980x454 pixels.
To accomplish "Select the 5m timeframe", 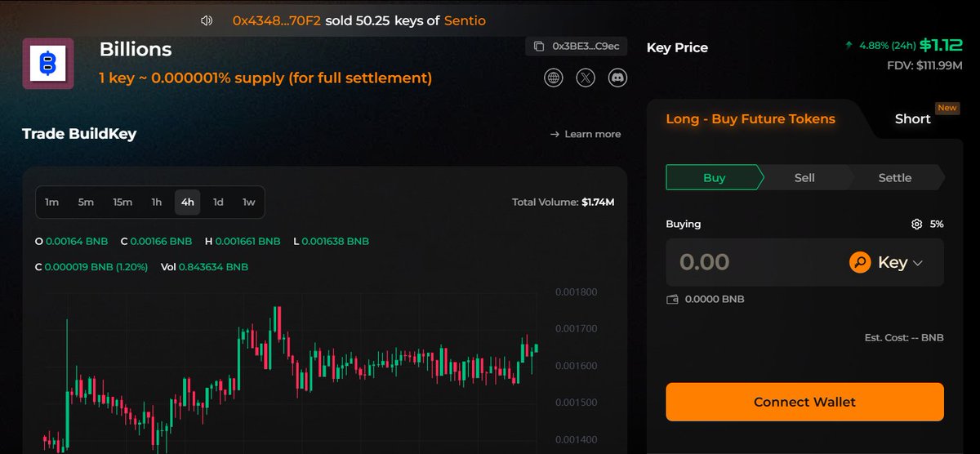I will 86,202.
